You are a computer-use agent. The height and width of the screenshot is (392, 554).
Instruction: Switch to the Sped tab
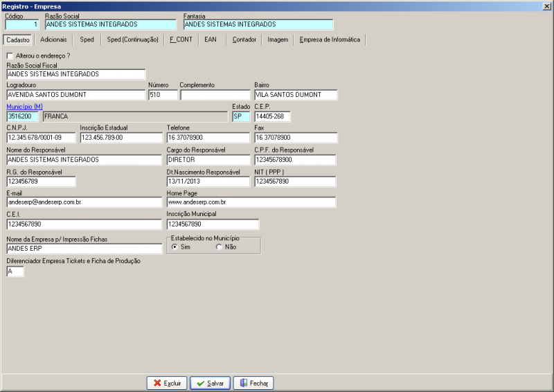point(87,39)
